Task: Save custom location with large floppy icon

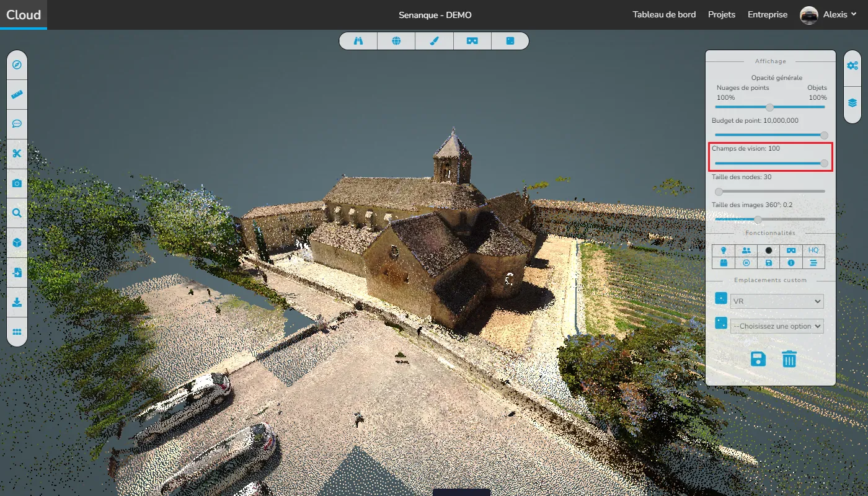Action: [758, 359]
